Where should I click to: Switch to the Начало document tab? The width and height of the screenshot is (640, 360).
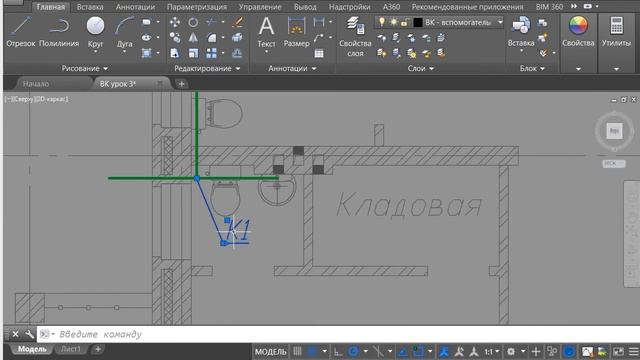[x=36, y=84]
